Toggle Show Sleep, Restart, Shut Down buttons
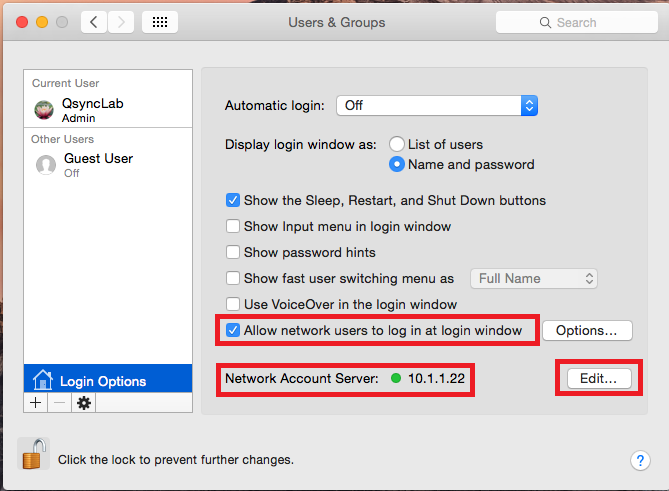Image resolution: width=669 pixels, height=491 pixels. [x=233, y=200]
